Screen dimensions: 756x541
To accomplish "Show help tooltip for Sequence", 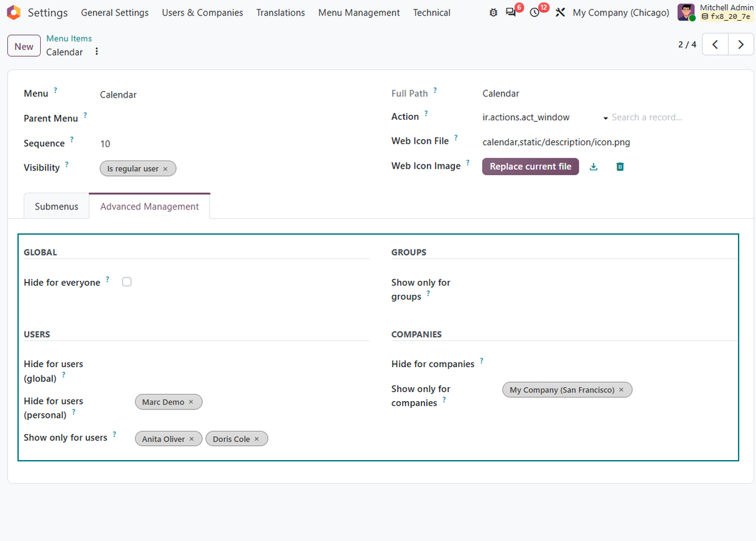I will [x=72, y=140].
